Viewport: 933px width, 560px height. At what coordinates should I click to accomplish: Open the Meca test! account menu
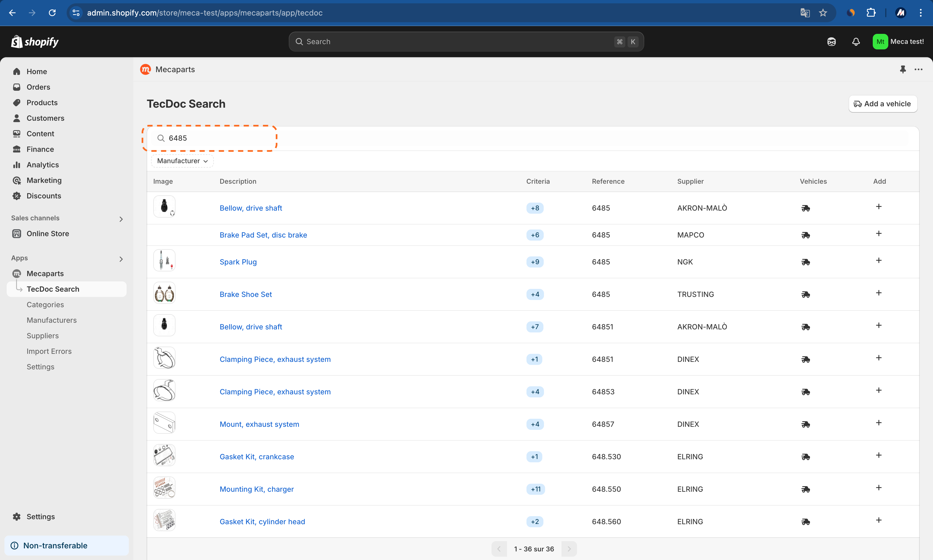pyautogui.click(x=898, y=42)
